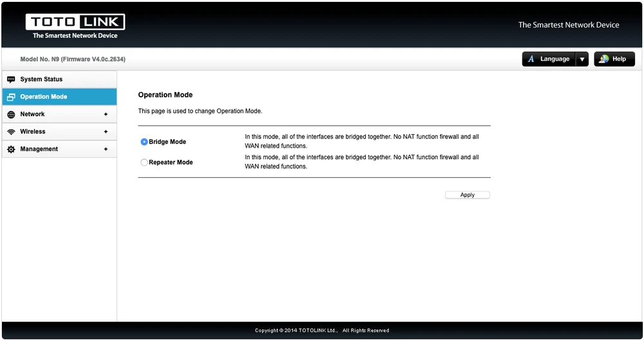
Task: Click the Bridge Mode description text
Action: (361, 141)
